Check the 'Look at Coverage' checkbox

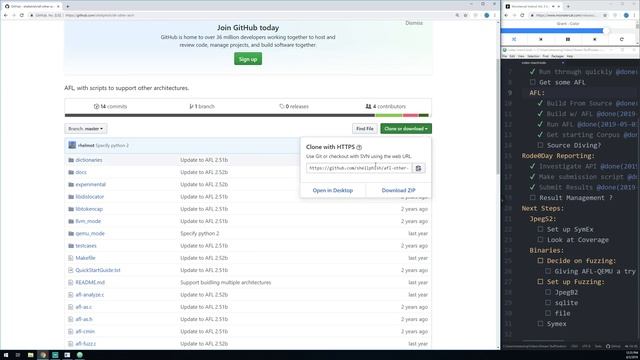(x=540, y=240)
